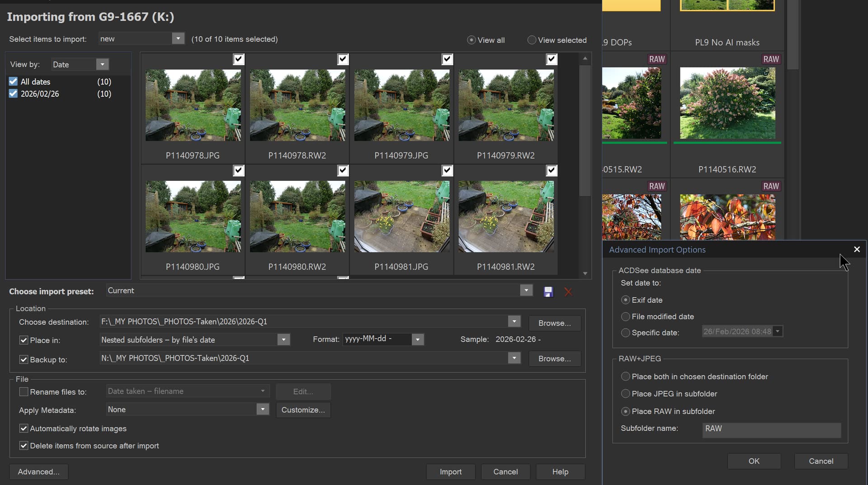Click the red delete preset X icon
This screenshot has width=868, height=485.
coord(568,292)
